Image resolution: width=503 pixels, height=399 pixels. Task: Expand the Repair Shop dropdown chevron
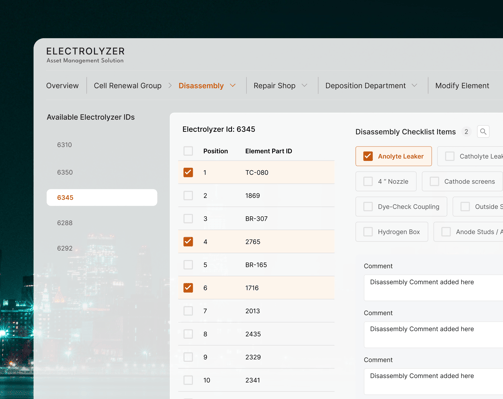click(x=304, y=85)
